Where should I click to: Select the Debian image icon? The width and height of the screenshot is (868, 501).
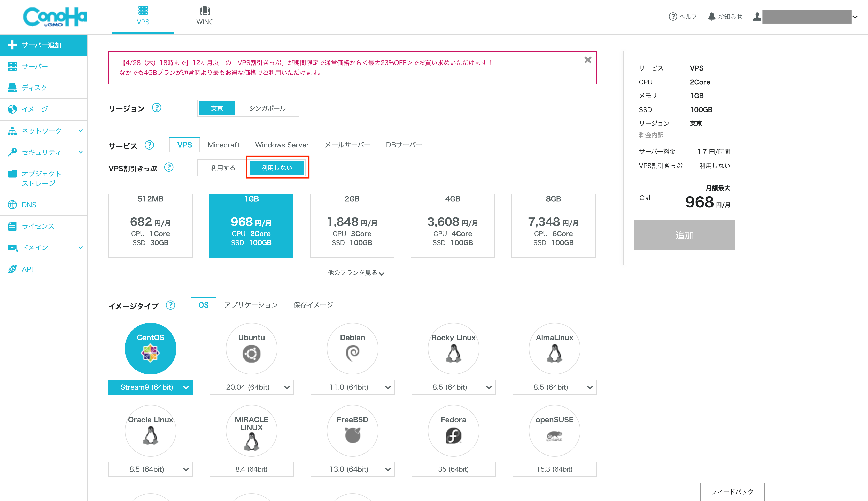[352, 349]
